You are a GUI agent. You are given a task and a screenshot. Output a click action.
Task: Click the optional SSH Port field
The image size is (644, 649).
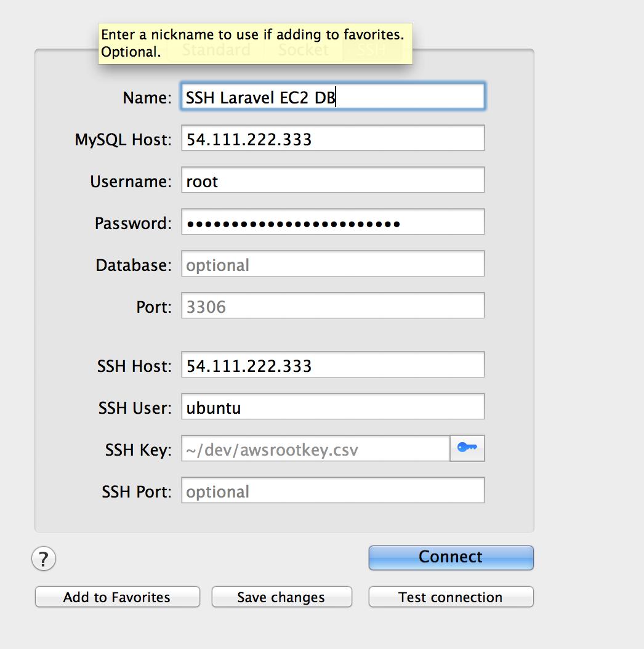[x=332, y=491]
